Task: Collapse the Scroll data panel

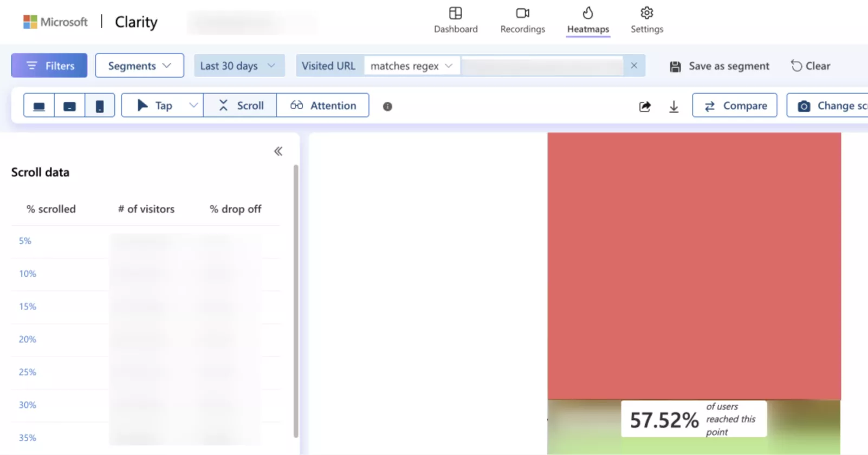Action: point(278,151)
